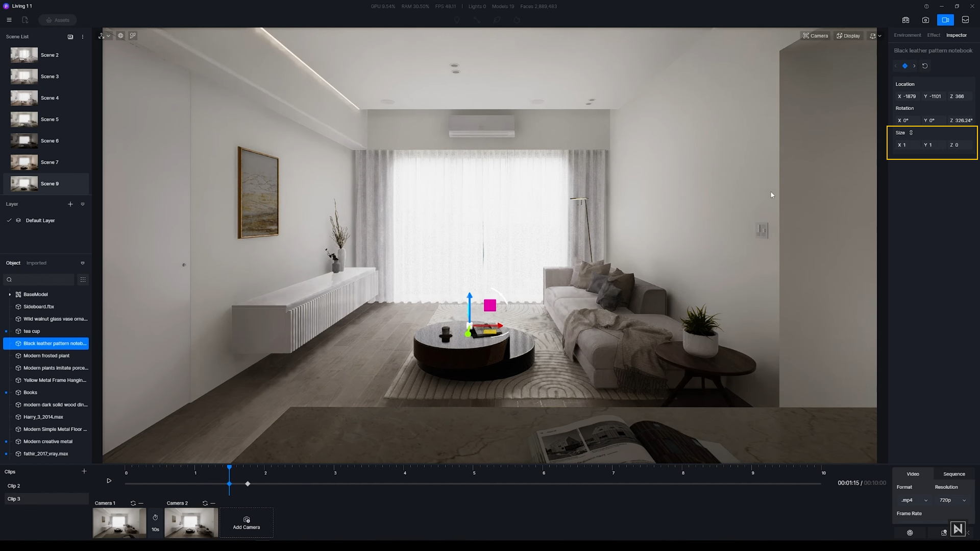The width and height of the screenshot is (980, 551).
Task: Select the camera snapshot icon in the top bar
Action: (x=925, y=20)
